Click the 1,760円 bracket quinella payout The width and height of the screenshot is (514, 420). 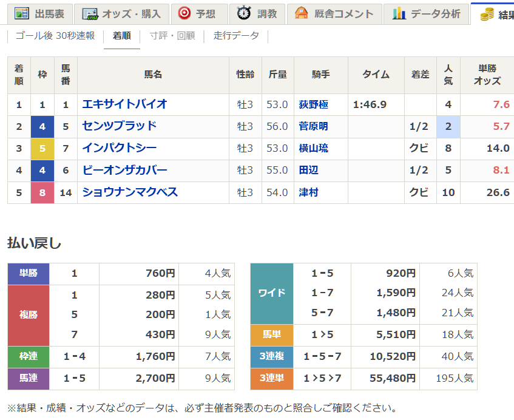click(155, 356)
